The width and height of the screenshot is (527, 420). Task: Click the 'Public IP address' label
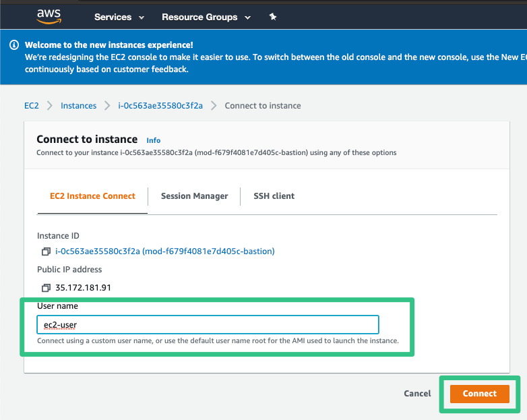pos(69,270)
